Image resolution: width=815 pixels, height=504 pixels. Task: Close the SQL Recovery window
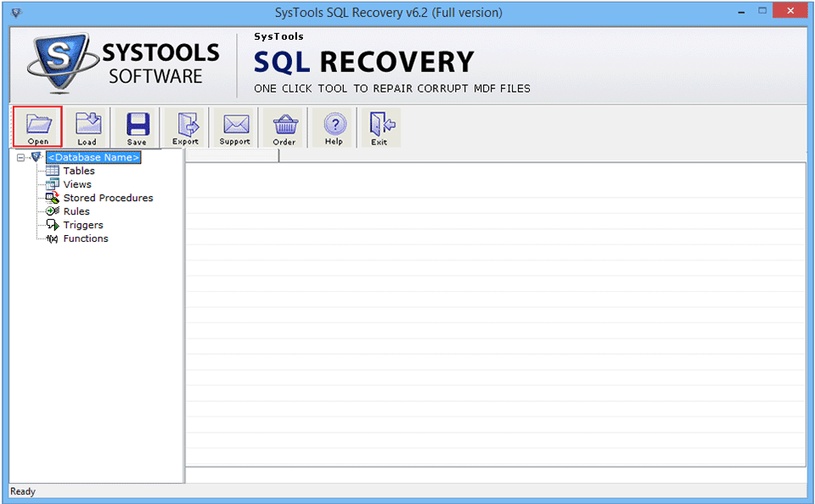pos(790,10)
